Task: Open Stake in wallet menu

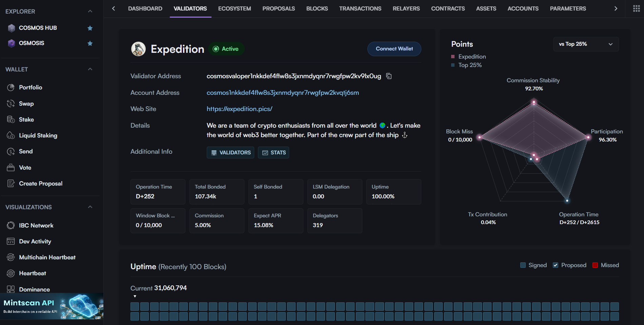Action: (26, 120)
